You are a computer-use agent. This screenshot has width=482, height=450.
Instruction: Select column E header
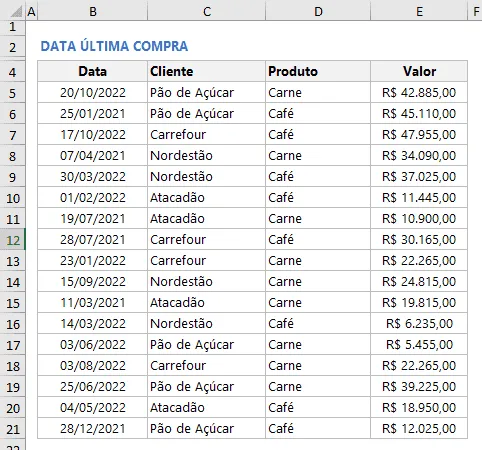pos(419,11)
